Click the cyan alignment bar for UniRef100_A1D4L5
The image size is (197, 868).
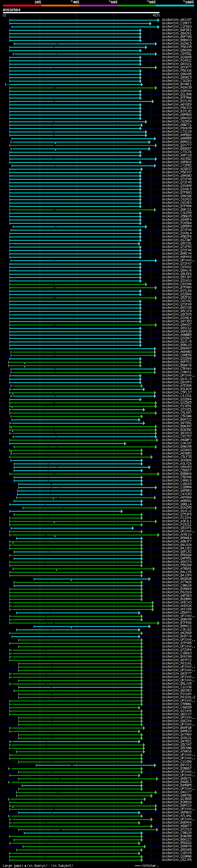coord(85,44)
